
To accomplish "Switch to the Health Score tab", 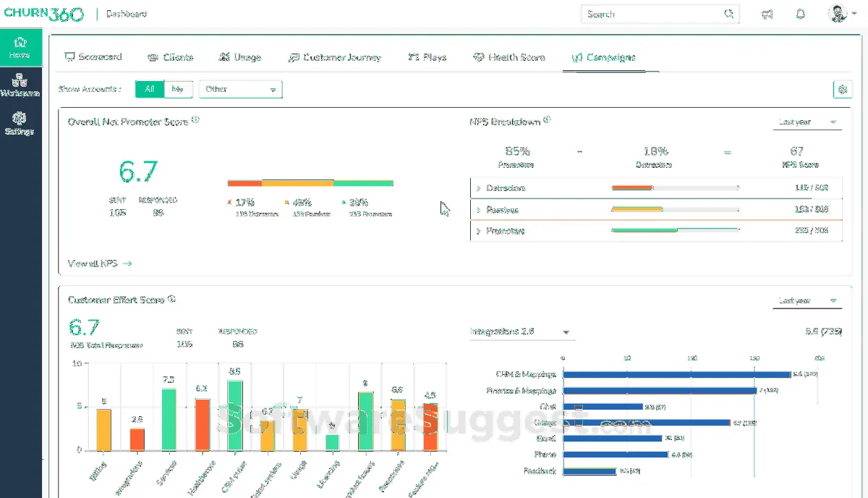I will [509, 57].
